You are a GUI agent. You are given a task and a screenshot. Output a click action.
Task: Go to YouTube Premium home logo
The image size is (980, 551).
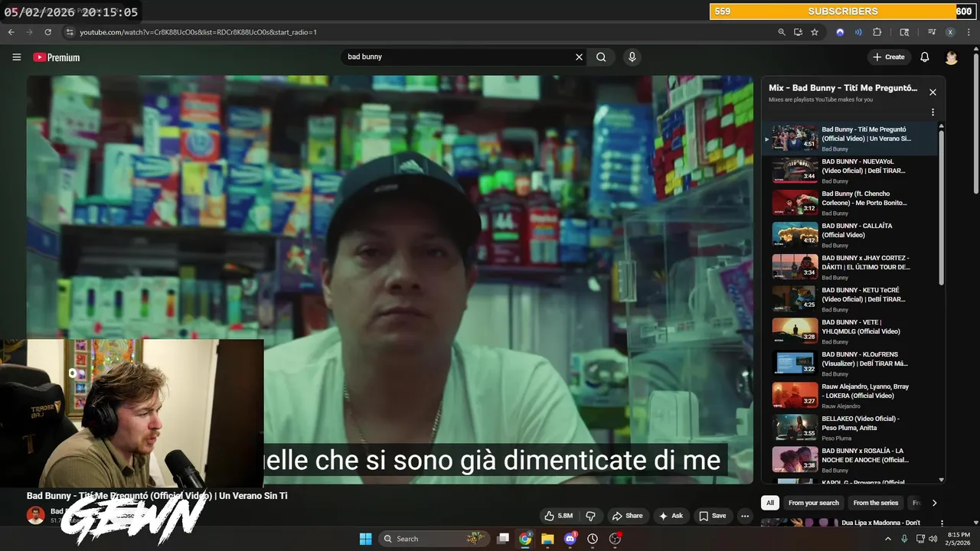coord(56,57)
